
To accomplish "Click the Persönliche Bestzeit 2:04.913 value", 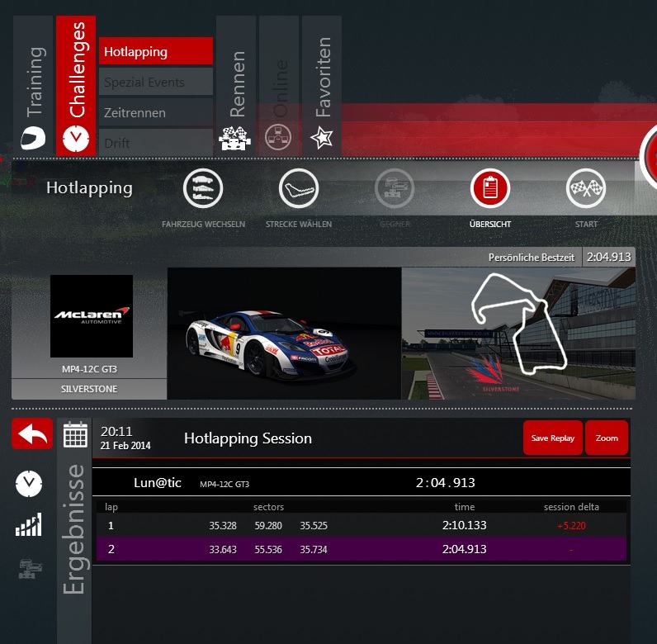I will pos(608,257).
